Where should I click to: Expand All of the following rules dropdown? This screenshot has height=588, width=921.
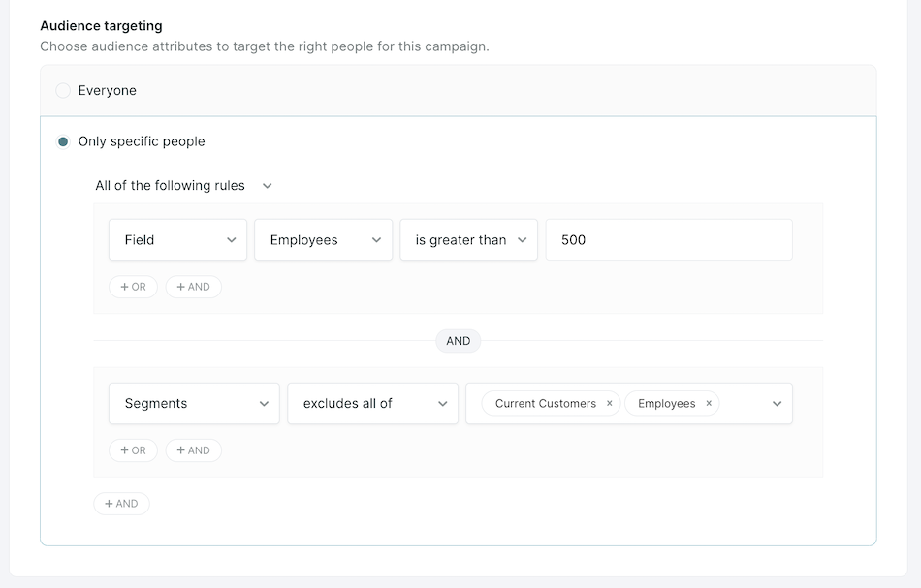(183, 185)
